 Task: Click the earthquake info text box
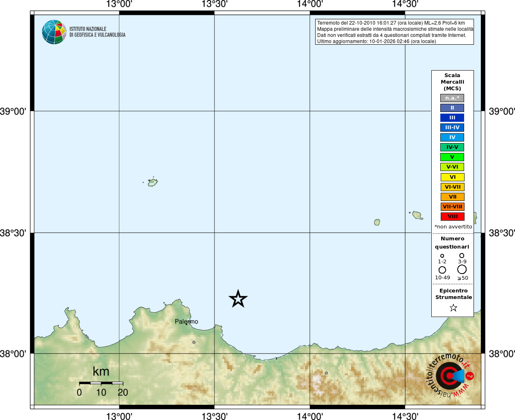[x=394, y=32]
